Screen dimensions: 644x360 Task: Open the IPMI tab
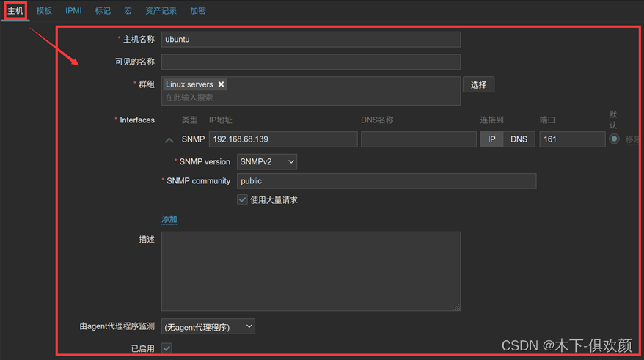[x=73, y=11]
